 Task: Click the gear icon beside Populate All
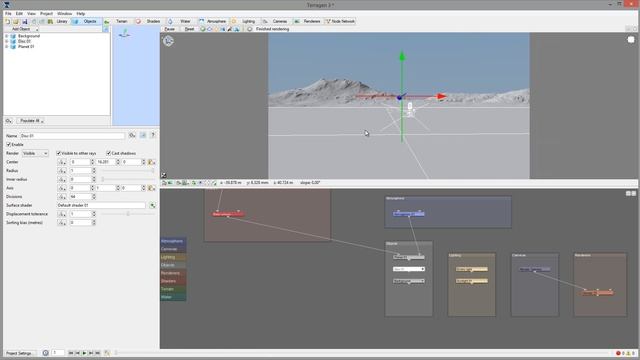(9, 121)
